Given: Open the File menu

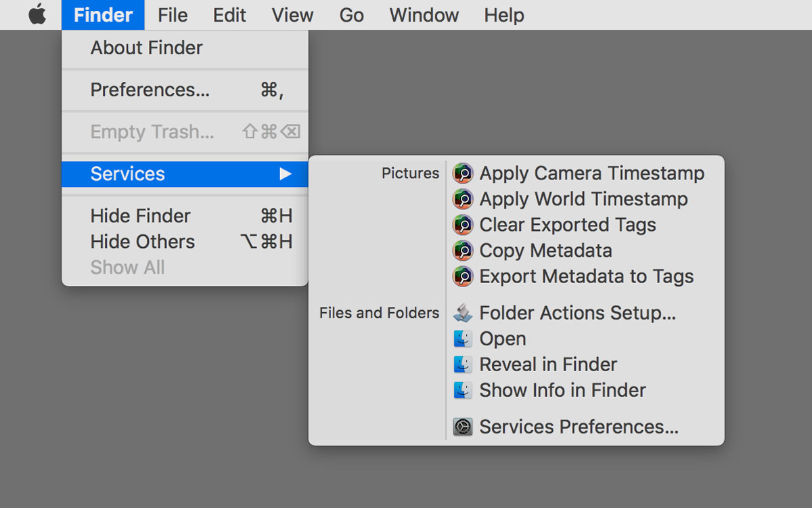Looking at the screenshot, I should click(x=173, y=15).
